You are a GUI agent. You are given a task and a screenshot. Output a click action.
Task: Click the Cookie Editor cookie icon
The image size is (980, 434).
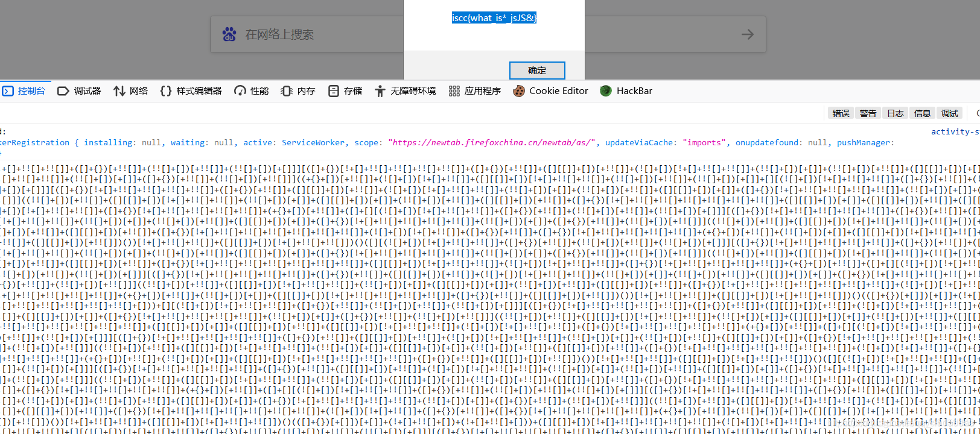pos(519,91)
